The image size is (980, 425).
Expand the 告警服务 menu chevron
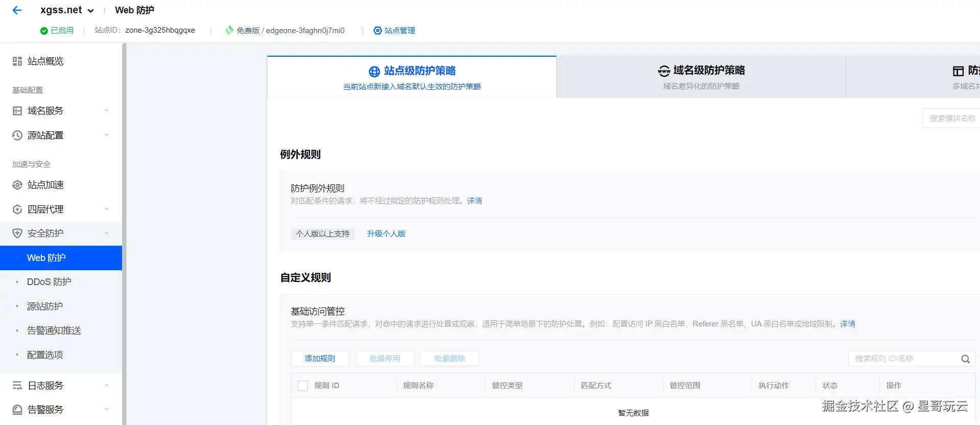(x=107, y=409)
